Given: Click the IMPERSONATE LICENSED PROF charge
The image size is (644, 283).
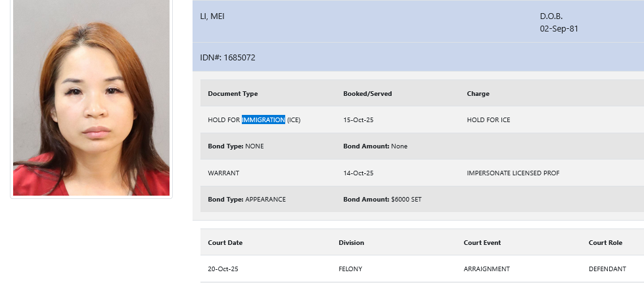Looking at the screenshot, I should pyautogui.click(x=513, y=173).
